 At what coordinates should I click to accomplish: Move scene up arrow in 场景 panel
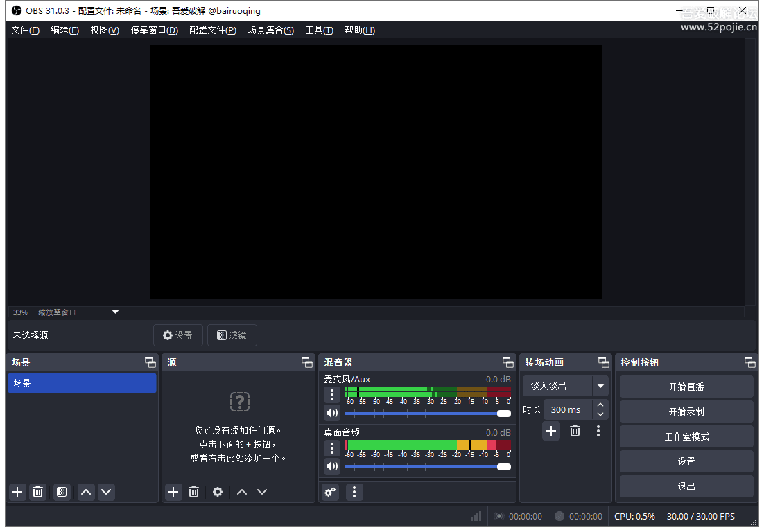(86, 492)
